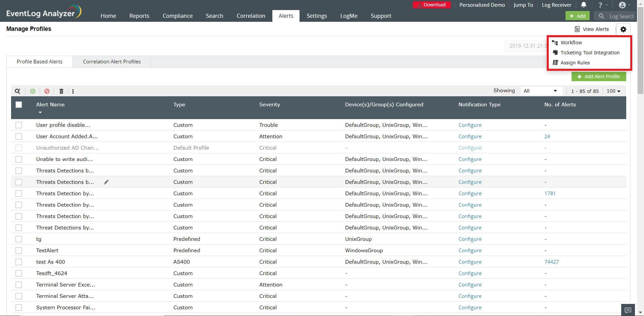Expand the 100 rows-per-page dropdown
Viewport: 644px width, 316px height.
pyautogui.click(x=613, y=91)
